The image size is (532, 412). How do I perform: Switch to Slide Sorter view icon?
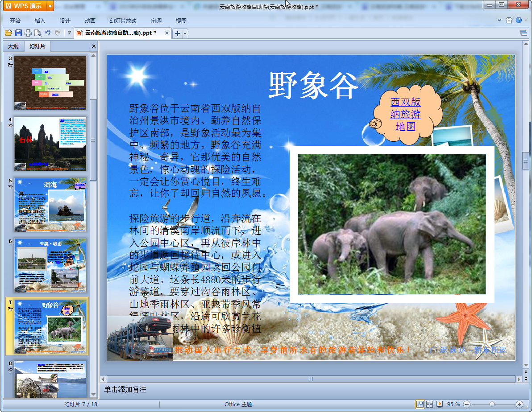point(429,404)
